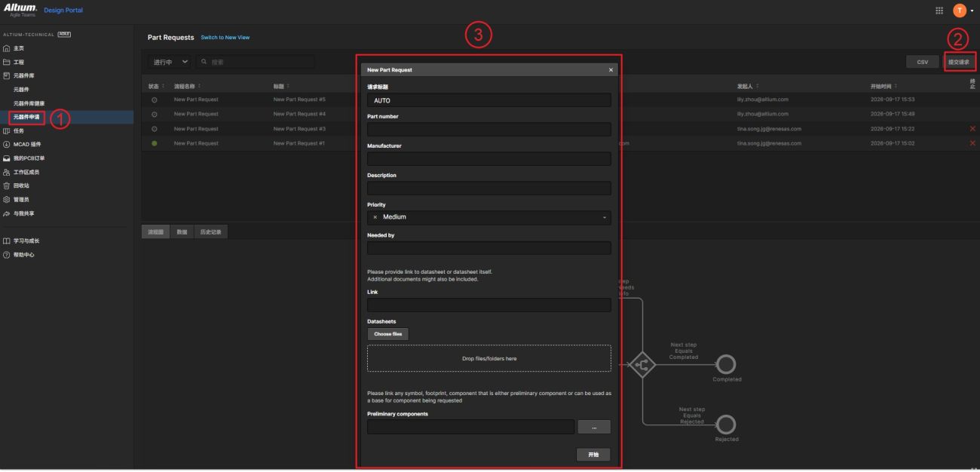The width and height of the screenshot is (980, 472).
Task: Open MCAD 插件 in the sidebar
Action: (x=26, y=144)
